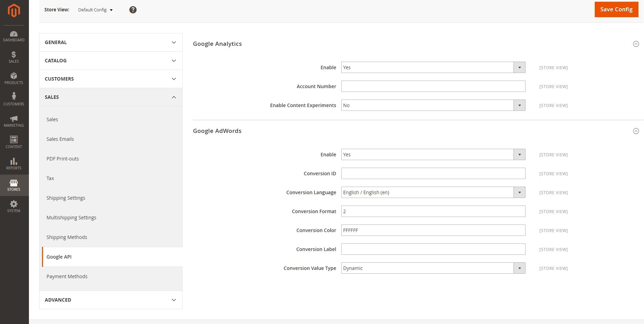644x324 pixels.
Task: Open Enable Content Experiments dropdown
Action: pyautogui.click(x=433, y=105)
